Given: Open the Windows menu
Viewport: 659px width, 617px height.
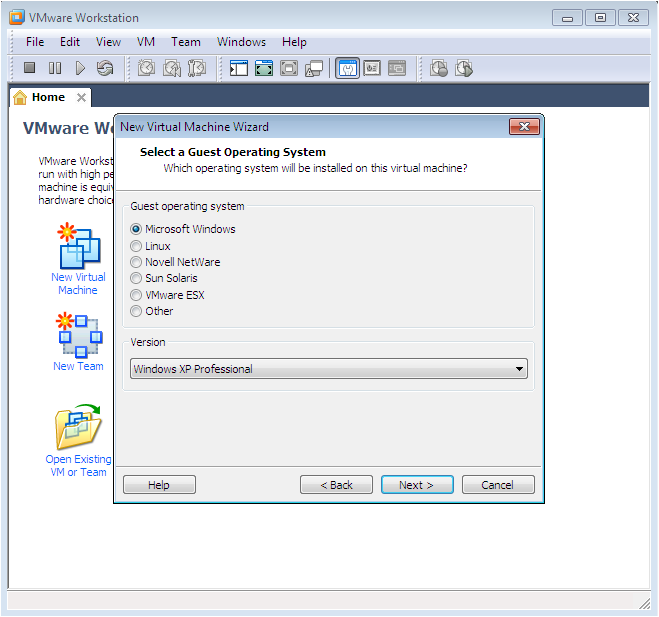Looking at the screenshot, I should point(241,42).
